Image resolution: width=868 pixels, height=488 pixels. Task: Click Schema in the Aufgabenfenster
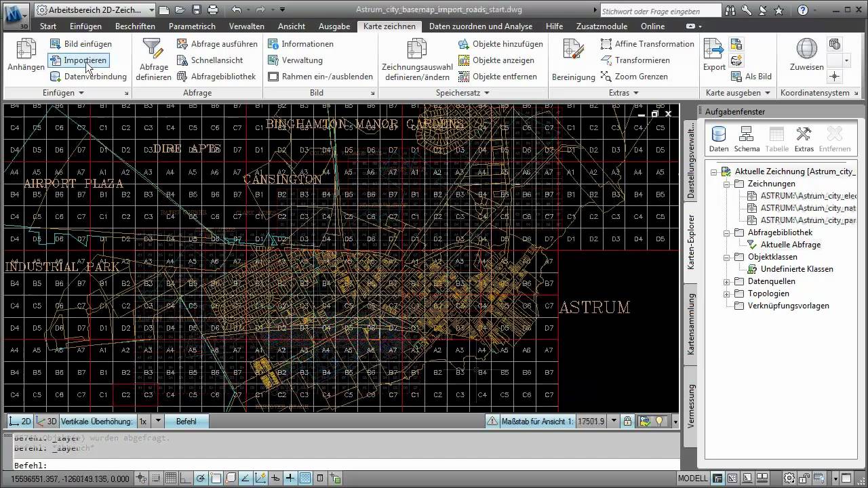pos(747,138)
